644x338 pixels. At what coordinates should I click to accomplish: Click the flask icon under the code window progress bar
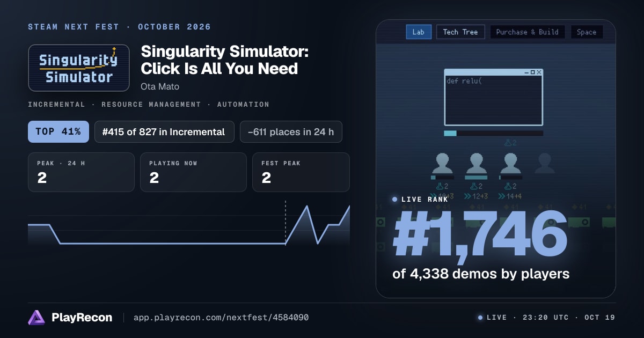pos(508,143)
